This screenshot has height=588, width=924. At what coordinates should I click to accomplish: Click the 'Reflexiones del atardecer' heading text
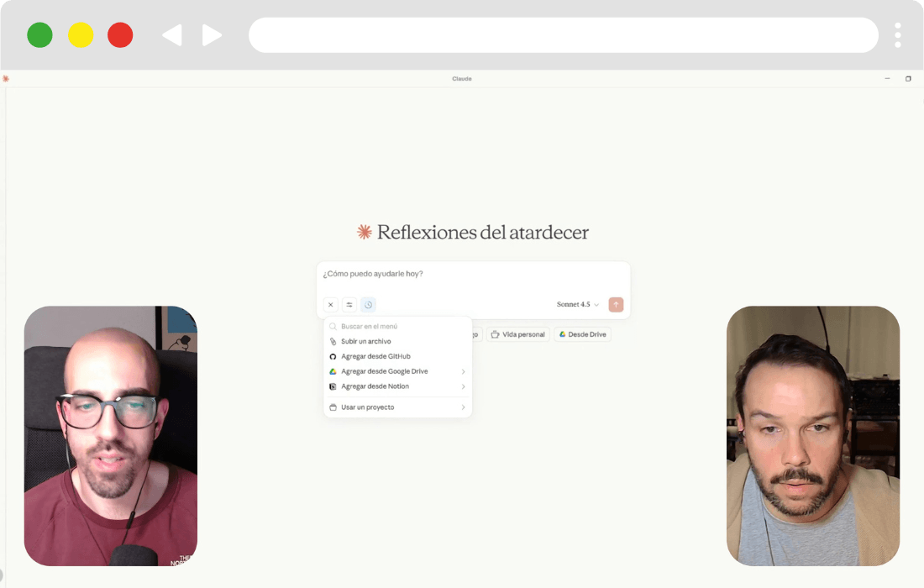click(x=483, y=232)
